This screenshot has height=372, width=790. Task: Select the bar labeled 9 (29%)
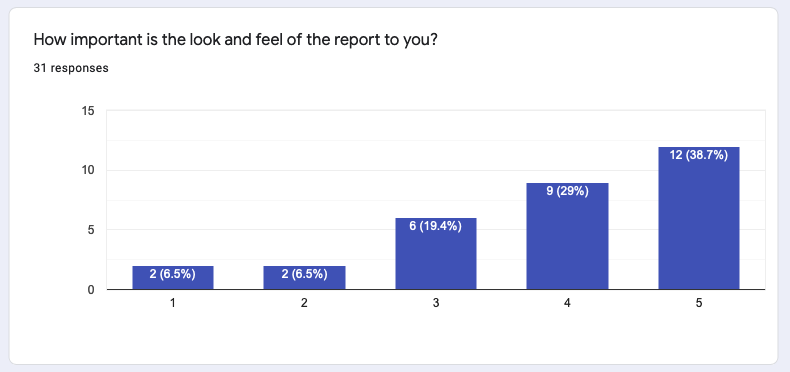click(x=567, y=236)
